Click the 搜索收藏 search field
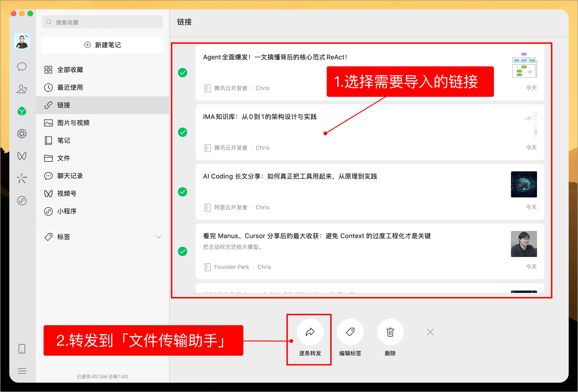This screenshot has width=578, height=392. pos(102,22)
